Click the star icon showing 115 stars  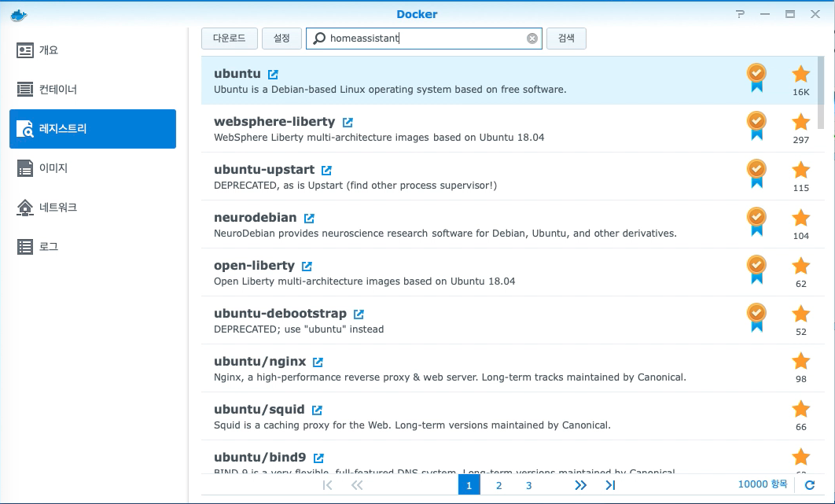click(x=800, y=170)
